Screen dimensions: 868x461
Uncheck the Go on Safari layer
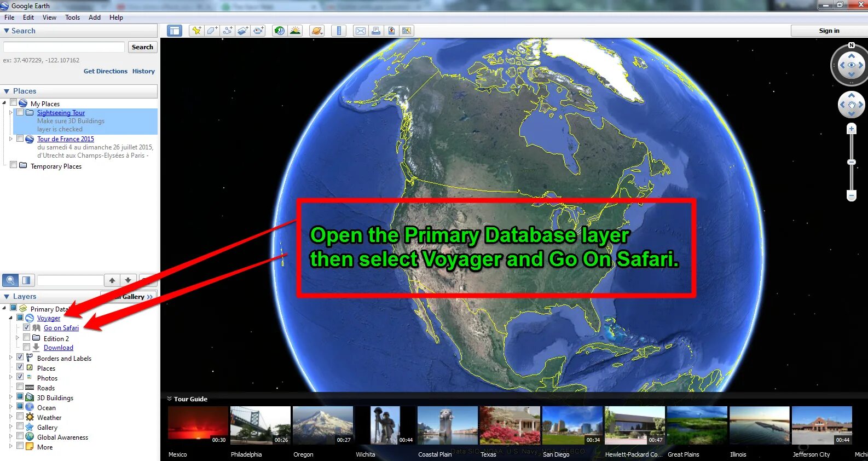tap(26, 327)
